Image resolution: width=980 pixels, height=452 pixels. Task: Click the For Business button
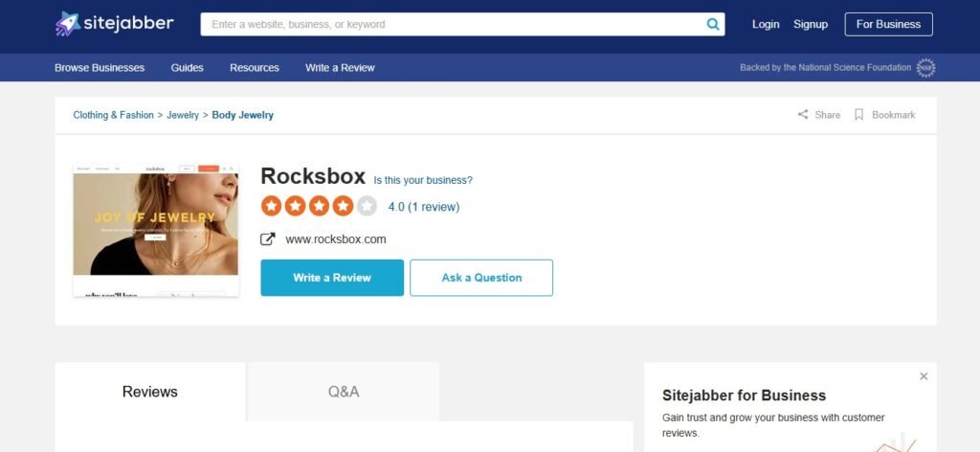point(888,24)
